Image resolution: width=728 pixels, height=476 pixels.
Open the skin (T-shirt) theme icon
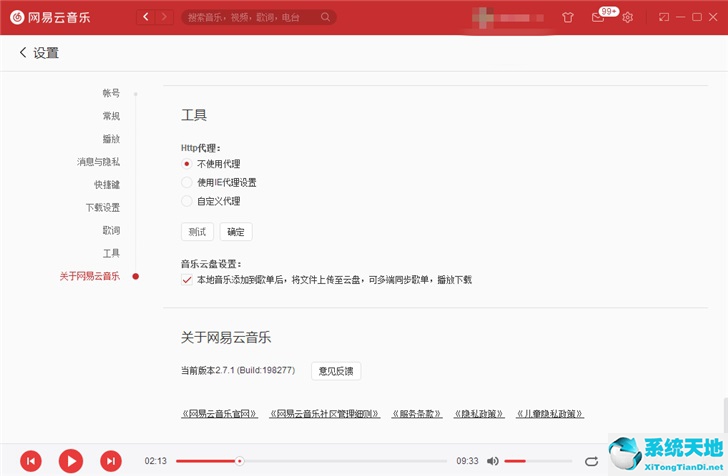pyautogui.click(x=567, y=18)
